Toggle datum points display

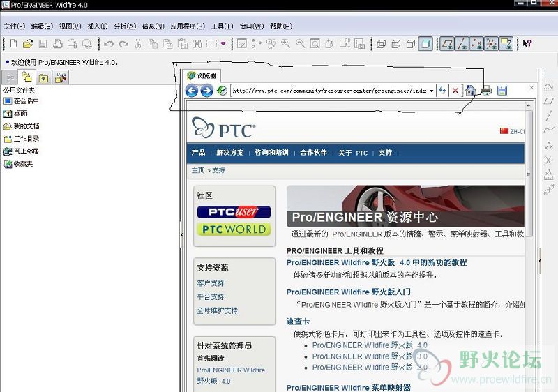pos(476,44)
